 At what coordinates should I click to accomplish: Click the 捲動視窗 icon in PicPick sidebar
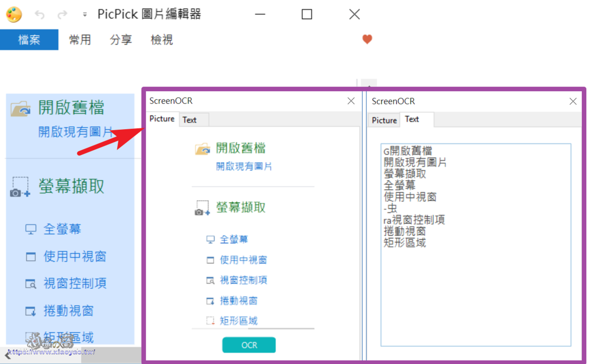[x=30, y=311]
